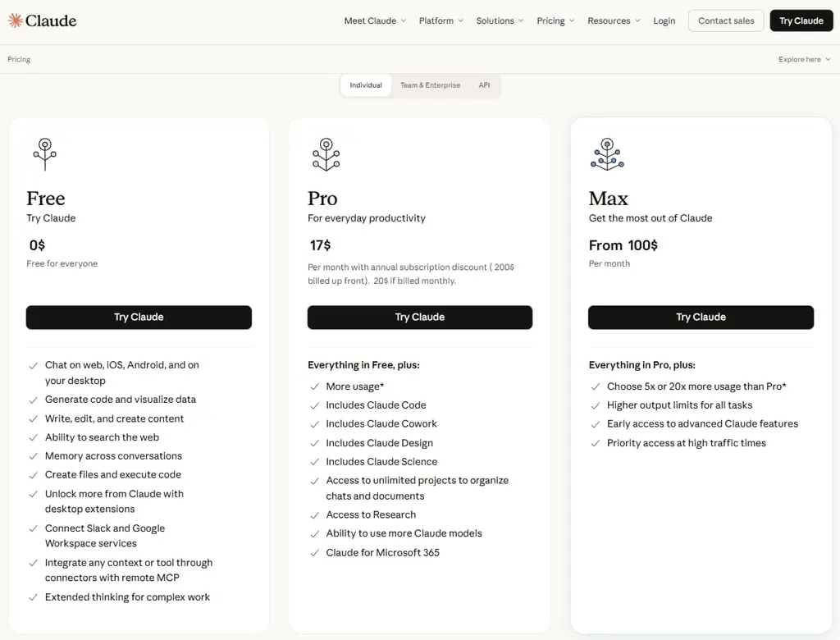The height and width of the screenshot is (640, 840).
Task: Click 'Per month' text under Max price
Action: (609, 263)
